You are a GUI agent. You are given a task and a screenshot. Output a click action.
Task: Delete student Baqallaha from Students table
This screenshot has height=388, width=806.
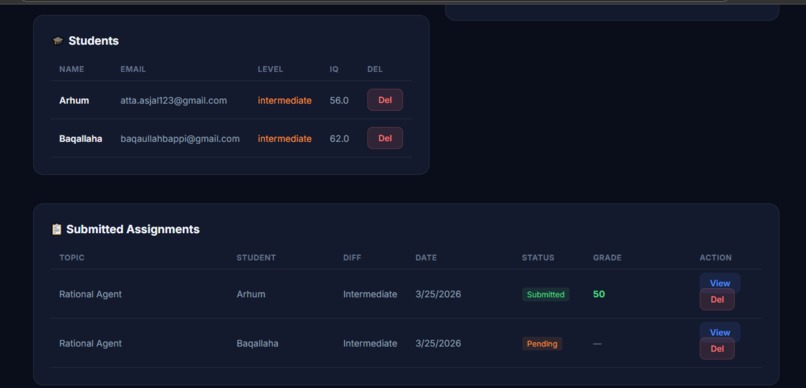(384, 138)
